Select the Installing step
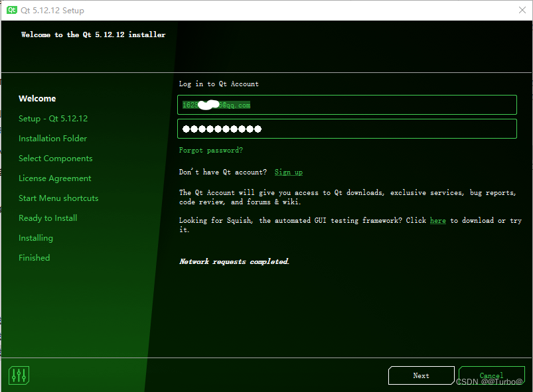Viewport: 533px width, 392px height. 36,238
